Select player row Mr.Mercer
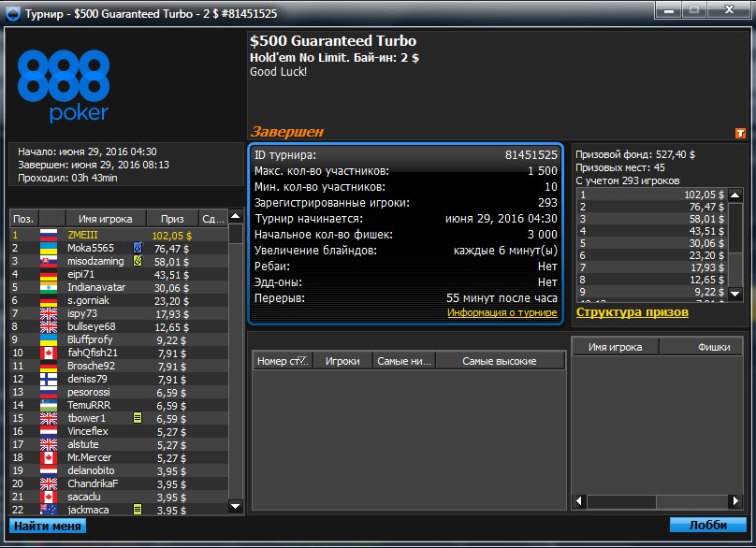Screen dimensions: 756x548 [x=119, y=457]
